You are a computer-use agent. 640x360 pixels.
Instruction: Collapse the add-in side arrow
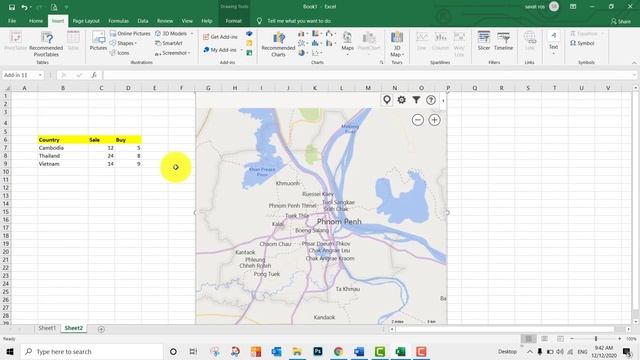[x=443, y=100]
